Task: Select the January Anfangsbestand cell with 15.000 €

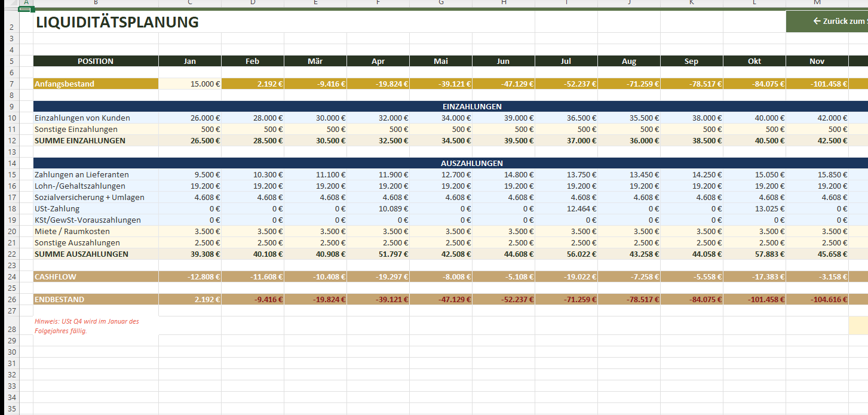Action: [x=190, y=84]
